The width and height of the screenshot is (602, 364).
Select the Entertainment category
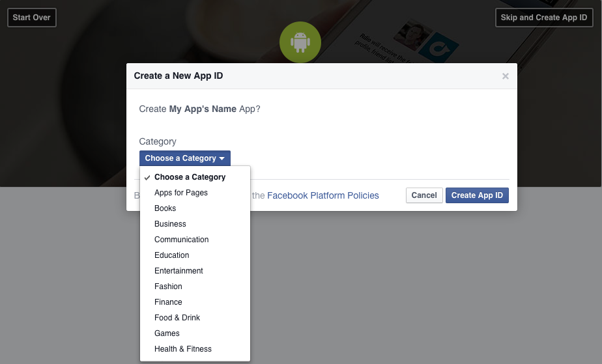click(x=179, y=271)
